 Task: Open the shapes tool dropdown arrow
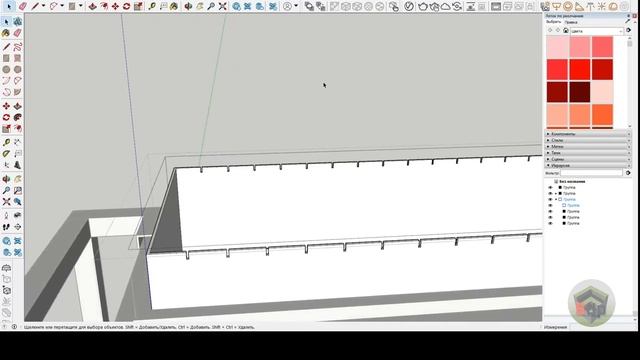click(80, 6)
